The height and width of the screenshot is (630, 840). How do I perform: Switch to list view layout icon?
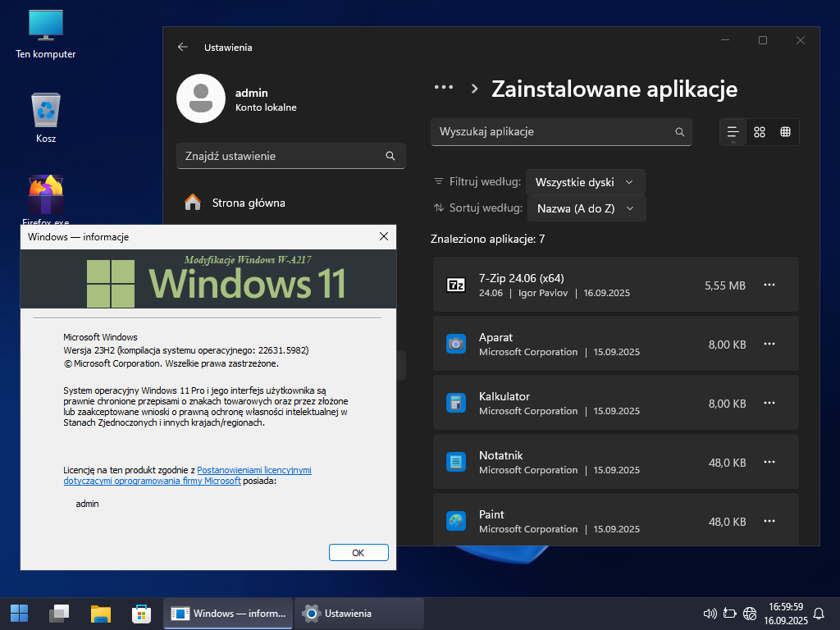733,132
